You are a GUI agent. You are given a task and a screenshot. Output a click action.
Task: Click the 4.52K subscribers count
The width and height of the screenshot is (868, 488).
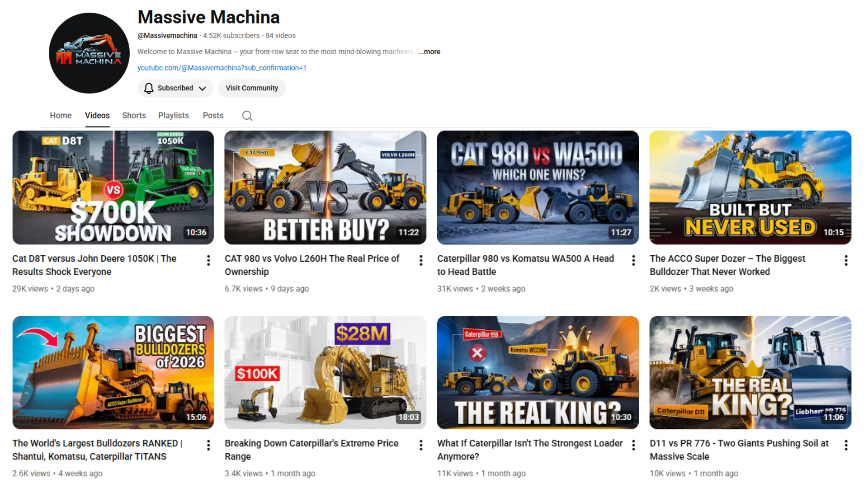231,35
